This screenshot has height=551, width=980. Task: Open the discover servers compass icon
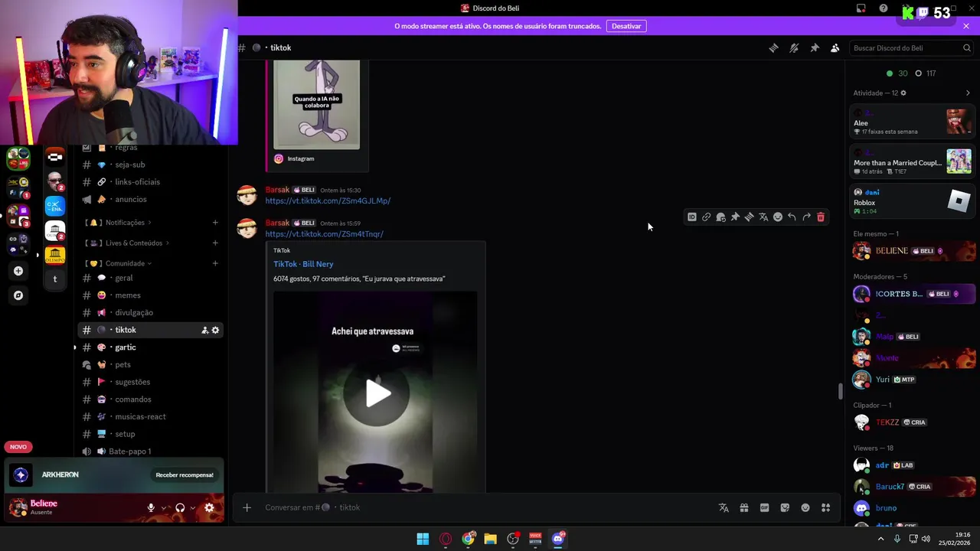point(18,295)
